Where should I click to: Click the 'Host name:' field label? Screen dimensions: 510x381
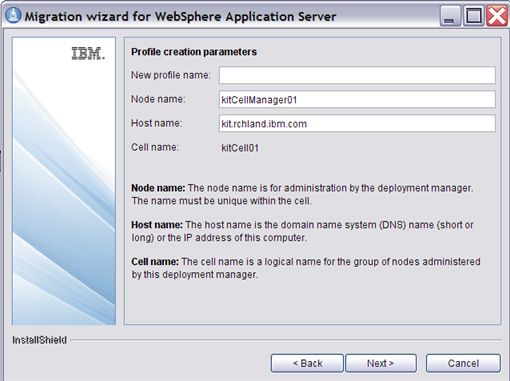157,123
